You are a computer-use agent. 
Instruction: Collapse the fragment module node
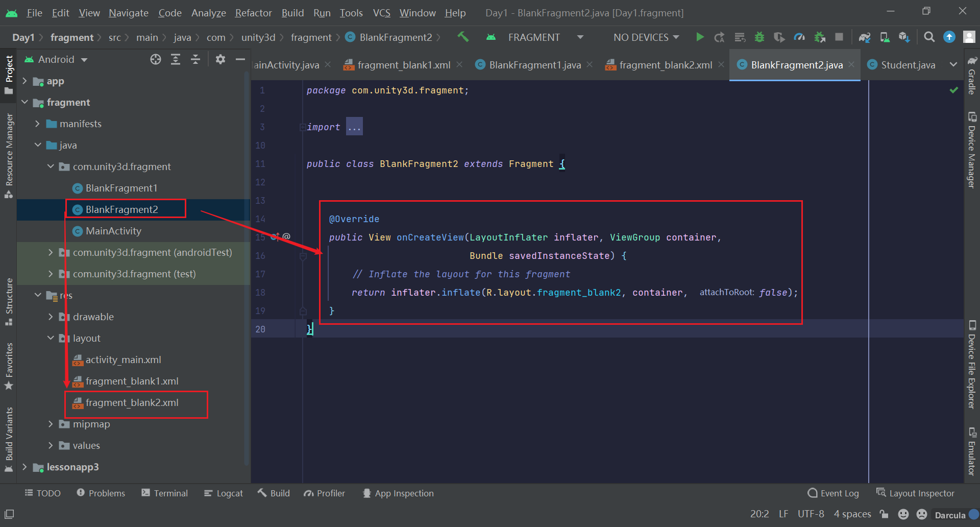point(24,102)
